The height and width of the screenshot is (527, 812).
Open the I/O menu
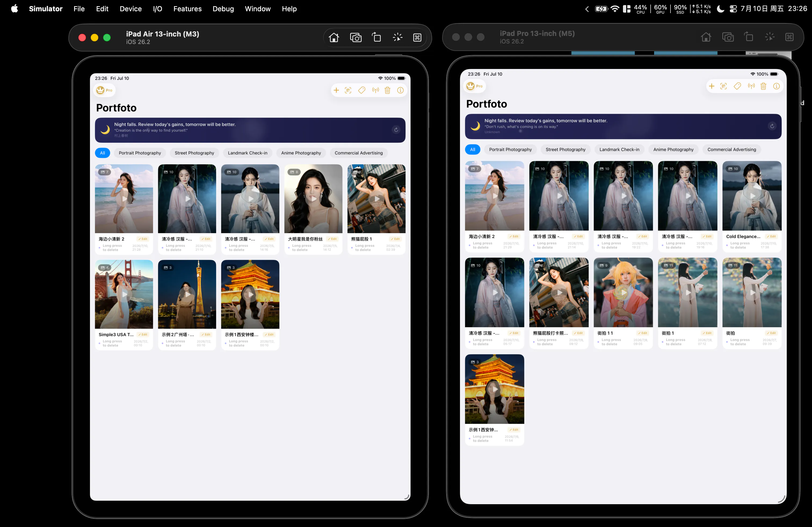158,9
